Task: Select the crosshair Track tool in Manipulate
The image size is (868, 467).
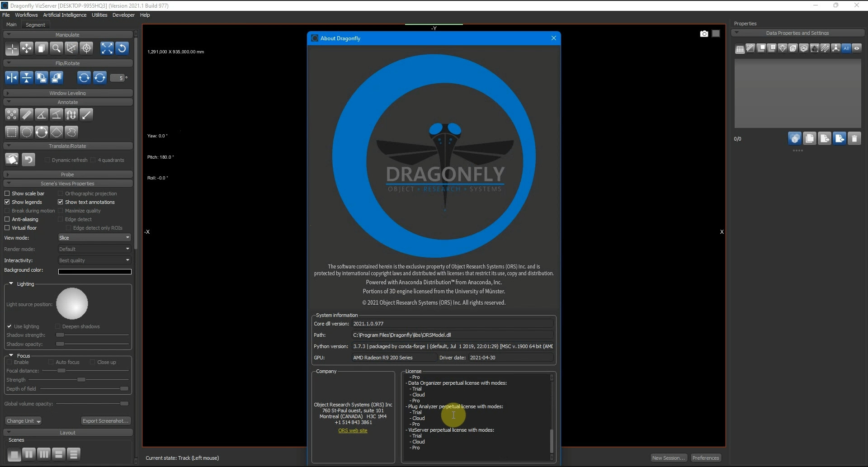Action: (12, 48)
